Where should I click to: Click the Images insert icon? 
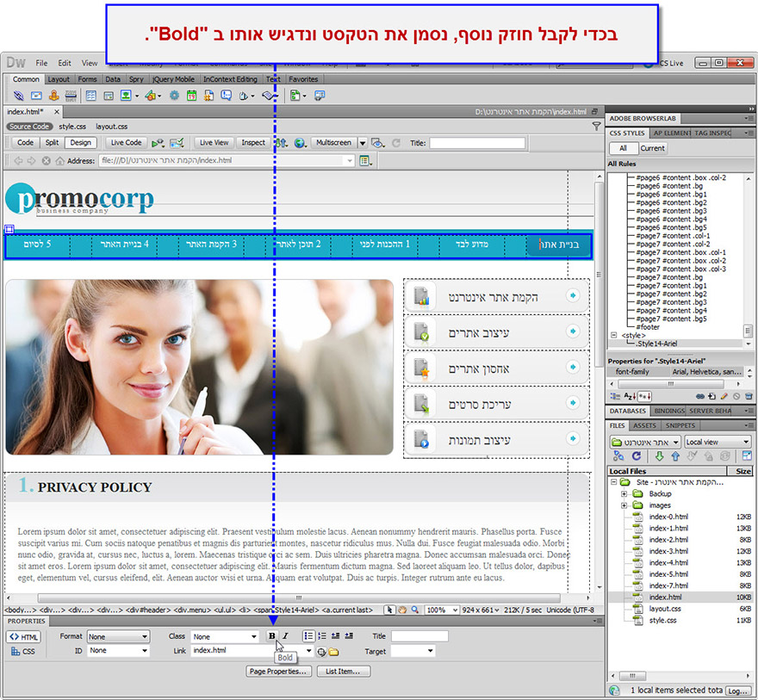(x=126, y=96)
